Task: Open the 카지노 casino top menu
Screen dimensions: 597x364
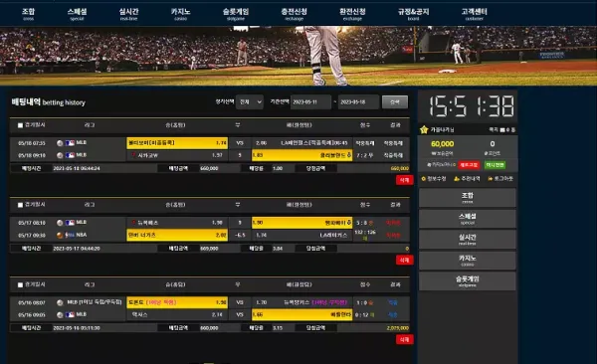Action: point(180,14)
